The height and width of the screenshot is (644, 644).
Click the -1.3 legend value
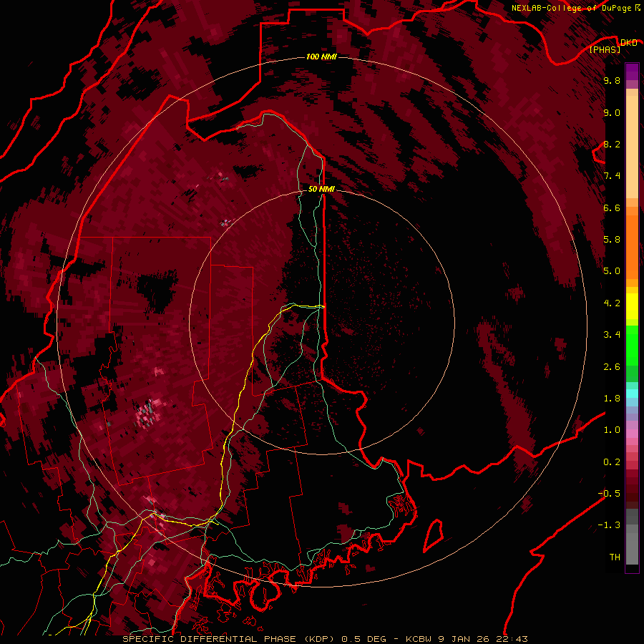pyautogui.click(x=610, y=525)
